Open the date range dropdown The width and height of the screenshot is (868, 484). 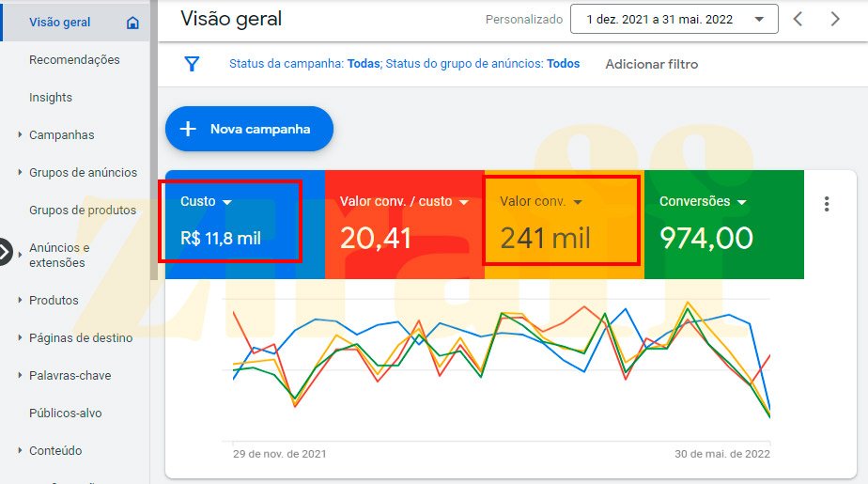(x=674, y=20)
